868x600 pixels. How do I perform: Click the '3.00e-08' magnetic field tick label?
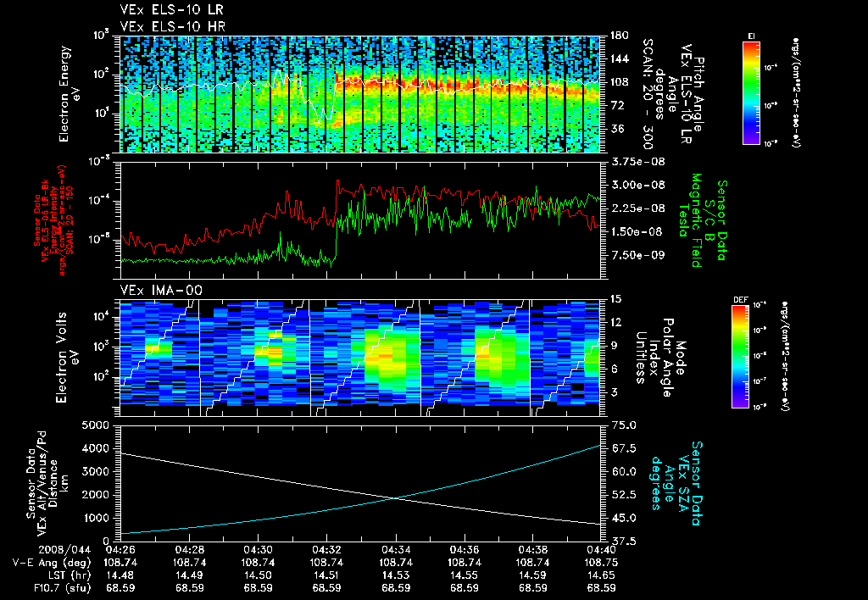click(637, 186)
